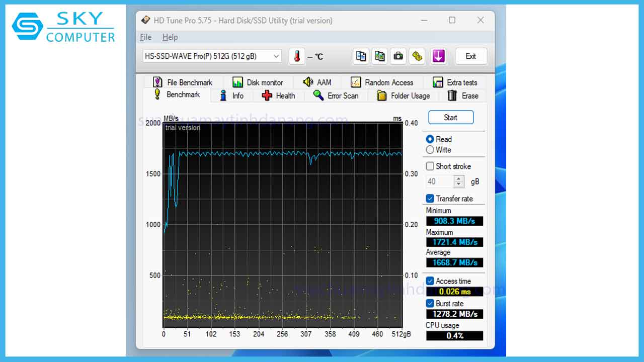Decrease short stroke size with down arrow
This screenshot has height=362, width=644.
click(458, 185)
